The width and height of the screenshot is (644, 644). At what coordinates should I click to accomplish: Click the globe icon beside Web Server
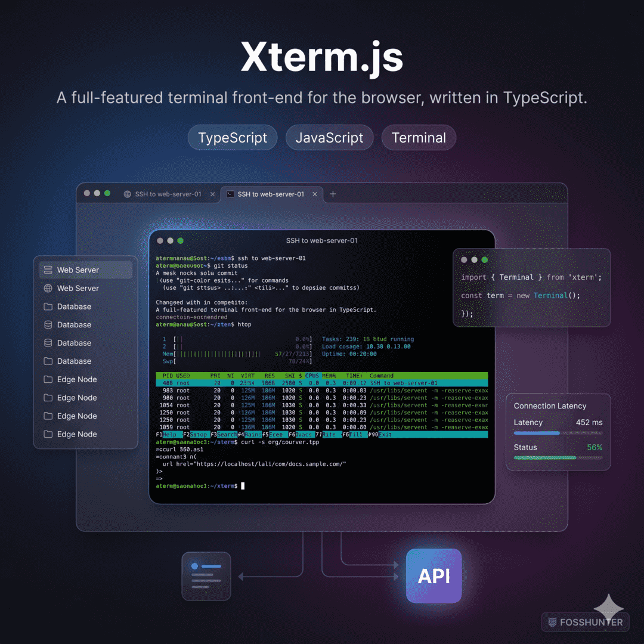click(48, 289)
